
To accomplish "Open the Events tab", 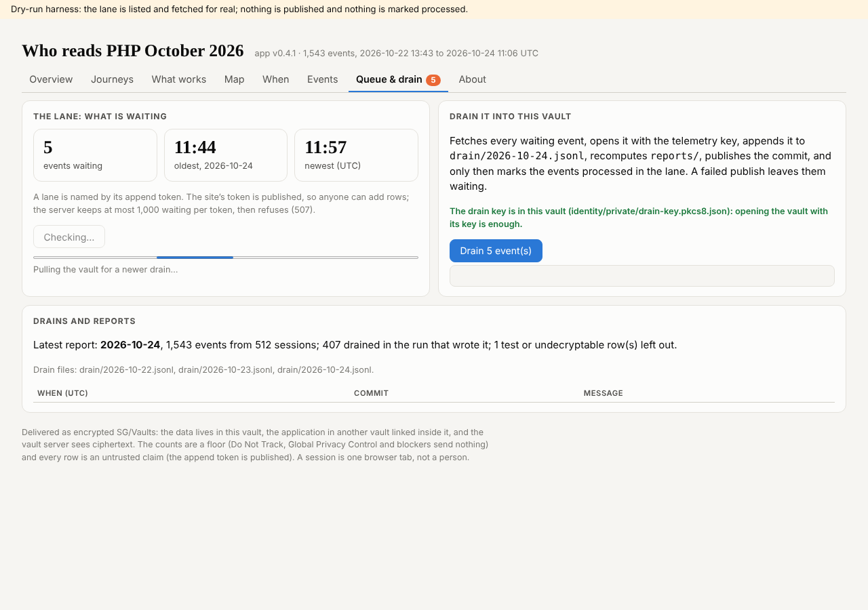I will 322,79.
